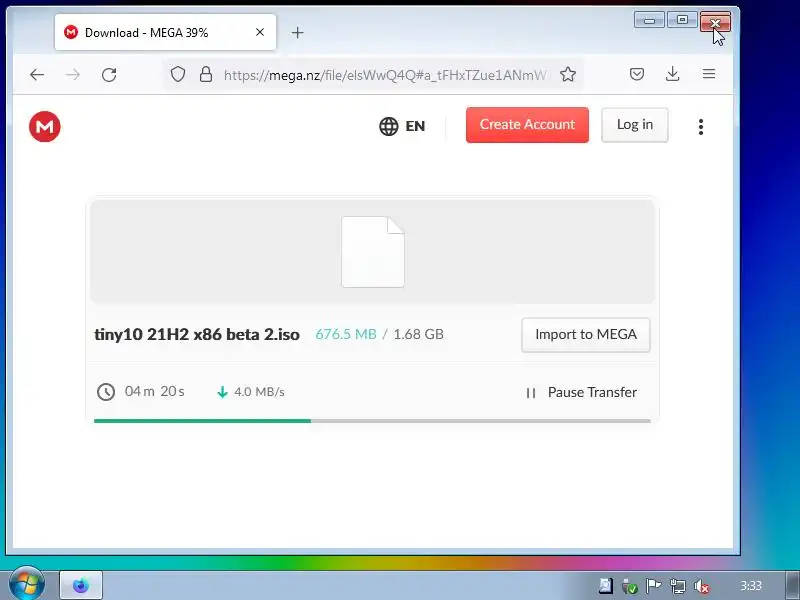Click the MEGA logo on the page
800x600 pixels.
(45, 126)
